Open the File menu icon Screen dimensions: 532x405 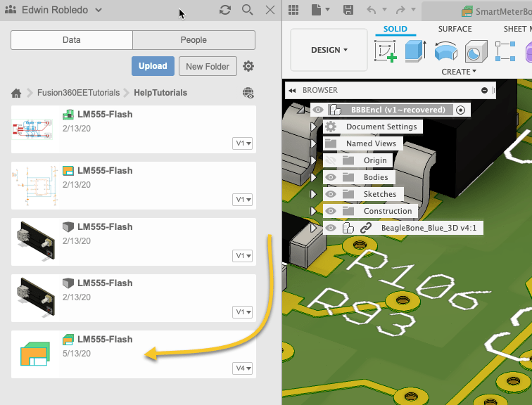pos(316,10)
